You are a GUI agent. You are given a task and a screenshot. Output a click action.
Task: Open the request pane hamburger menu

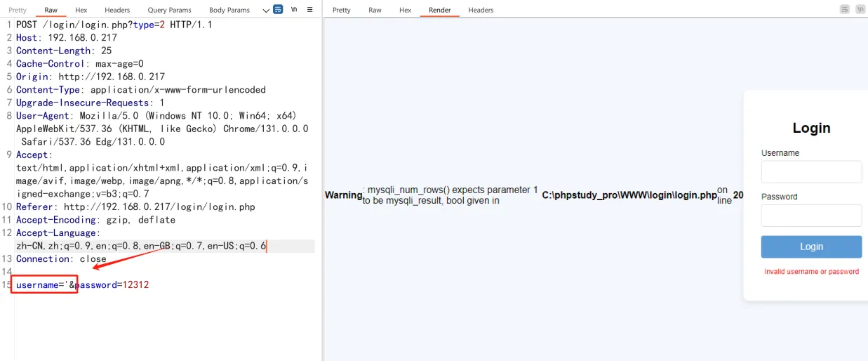(309, 10)
